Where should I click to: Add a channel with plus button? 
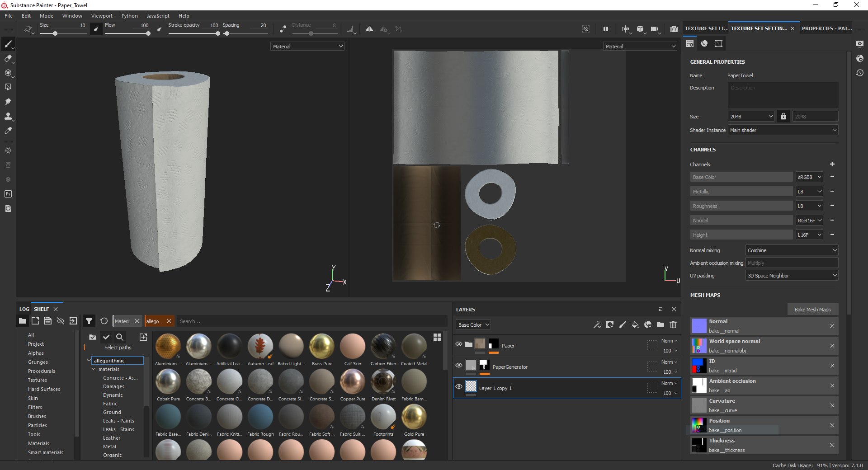pos(832,164)
